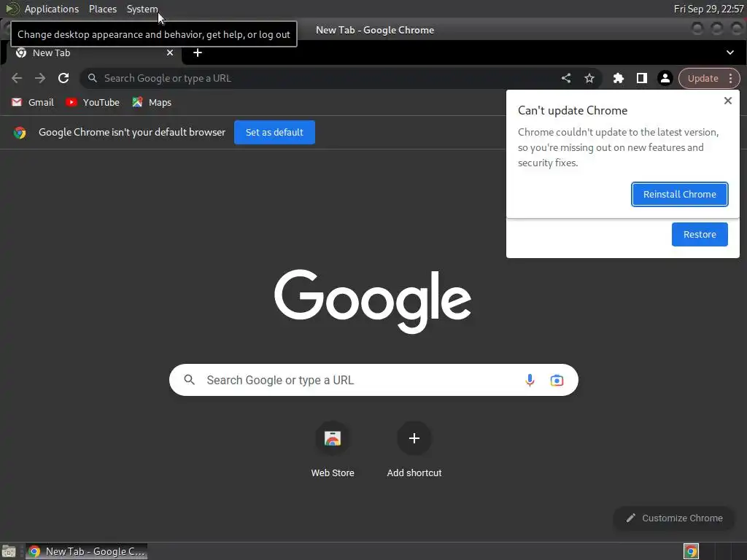
Task: Close the Can't update Chrome popup
Action: tap(728, 101)
